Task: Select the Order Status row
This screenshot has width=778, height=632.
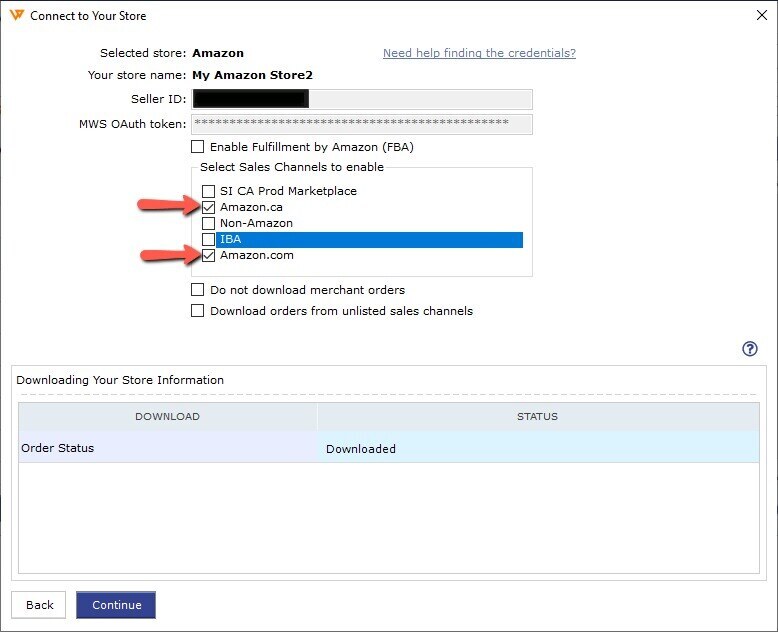Action: click(x=167, y=448)
